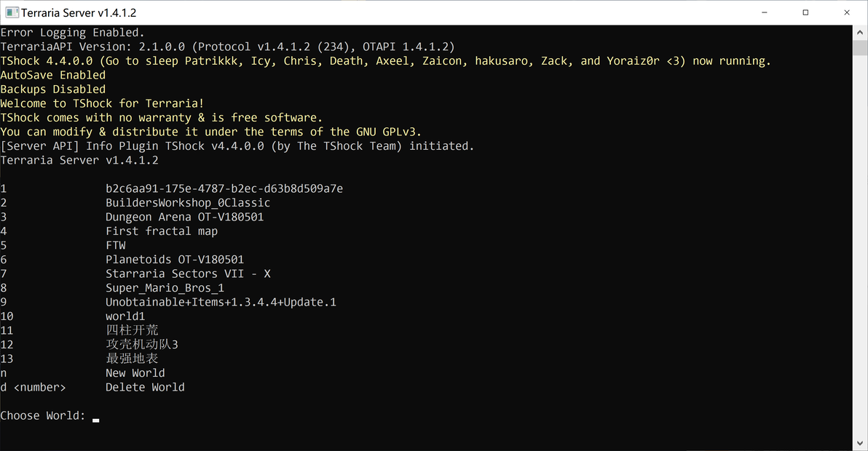Click the Delete World option text
The height and width of the screenshot is (451, 868).
coord(145,388)
